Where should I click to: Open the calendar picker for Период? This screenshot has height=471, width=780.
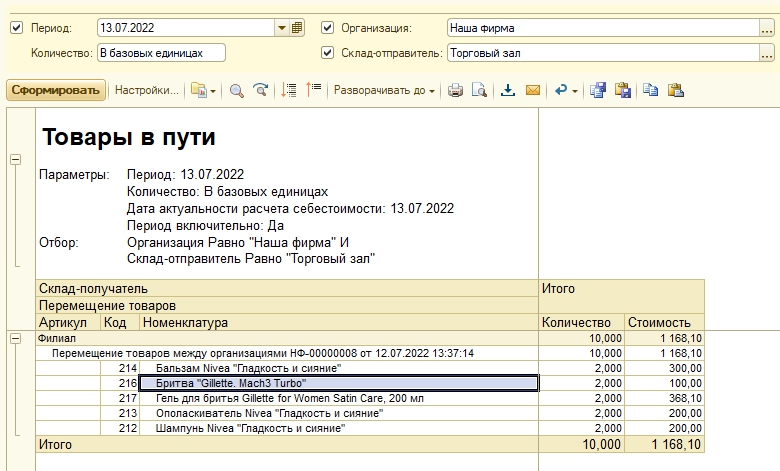(297, 28)
